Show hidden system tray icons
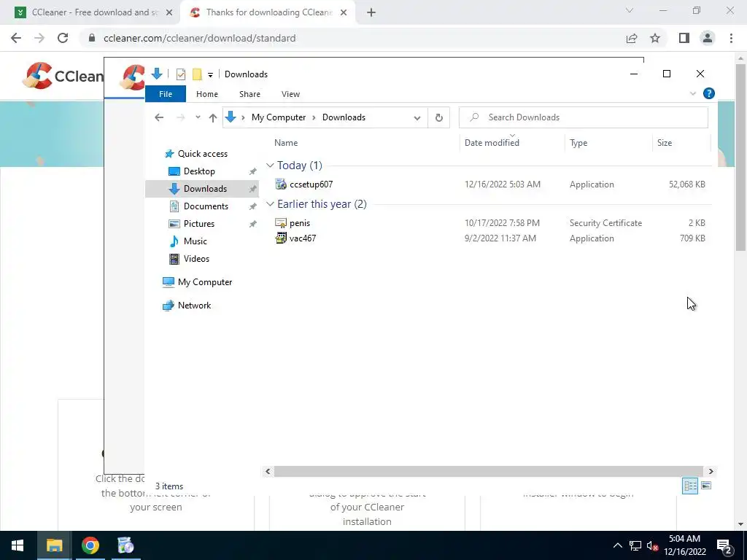This screenshot has width=747, height=560. click(617, 545)
